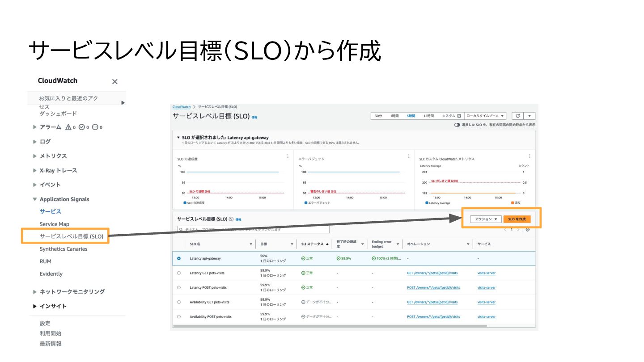Click the オペレーション column sort arrow
This screenshot has width=644, height=362.
(x=468, y=244)
